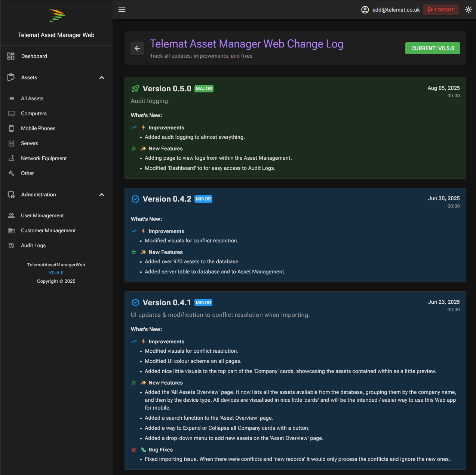The height and width of the screenshot is (475, 476).
Task: Click the green CURRENT: V0.5.0 badge
Action: point(433,48)
